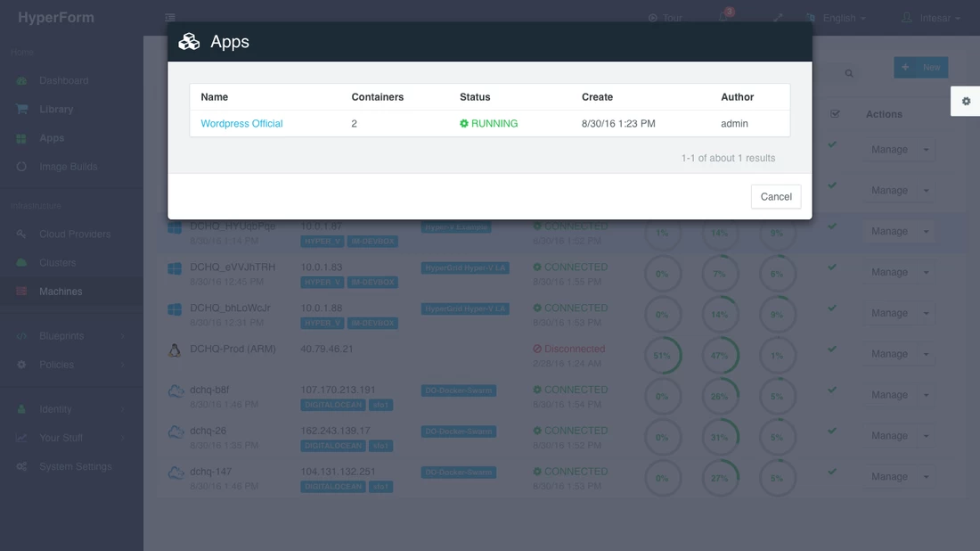Open the English language dropdown

[837, 18]
